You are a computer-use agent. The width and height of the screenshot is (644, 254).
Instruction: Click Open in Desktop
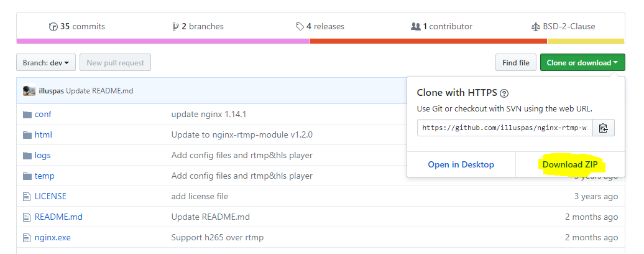click(x=461, y=164)
